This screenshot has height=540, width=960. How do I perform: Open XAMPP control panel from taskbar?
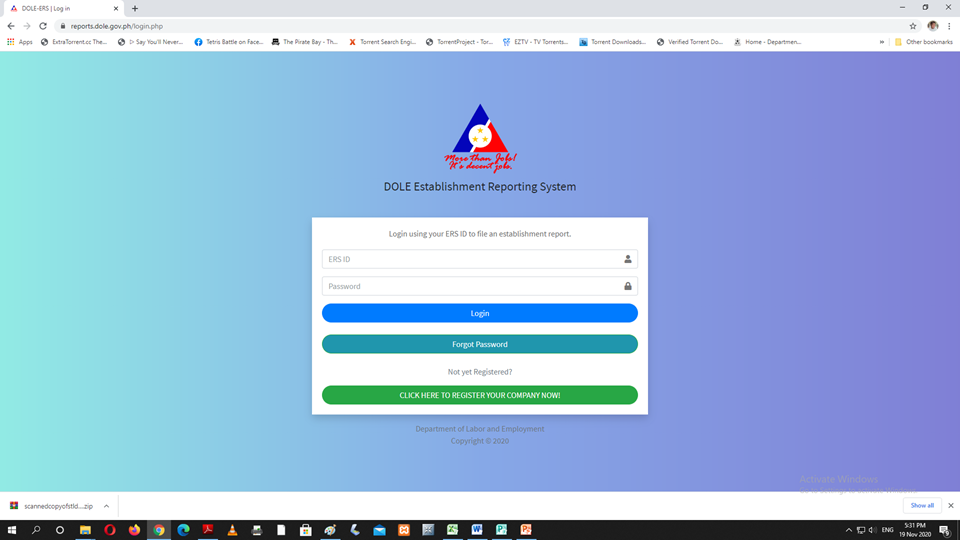point(403,530)
